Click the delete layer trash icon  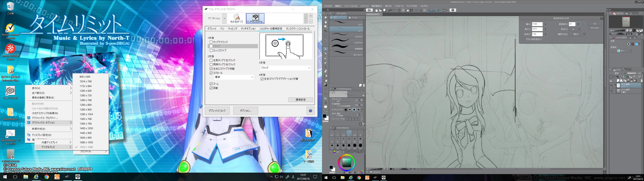point(641,81)
